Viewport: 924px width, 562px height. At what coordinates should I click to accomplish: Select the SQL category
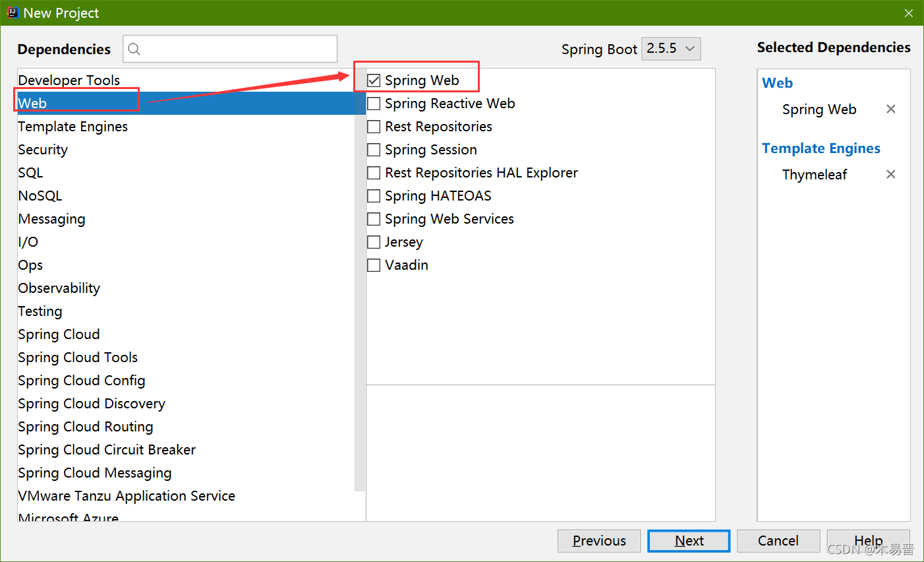point(186,173)
